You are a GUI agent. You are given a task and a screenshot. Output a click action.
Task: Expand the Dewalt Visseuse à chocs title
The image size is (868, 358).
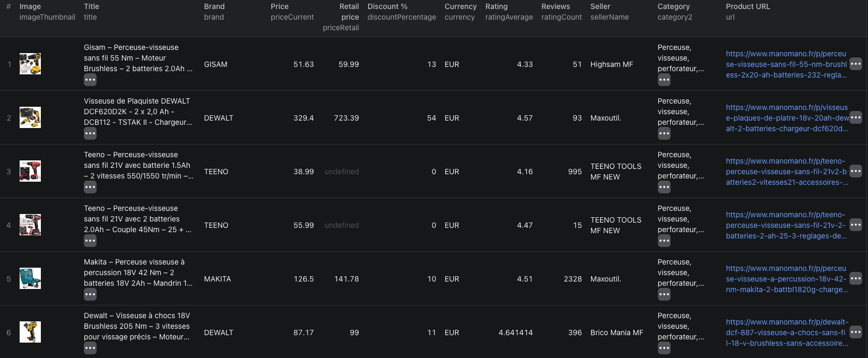pos(90,348)
